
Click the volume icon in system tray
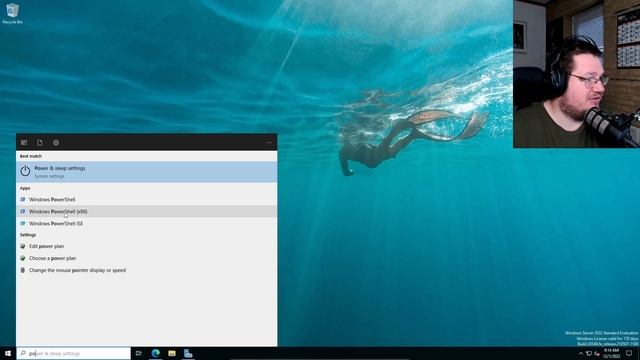597,353
